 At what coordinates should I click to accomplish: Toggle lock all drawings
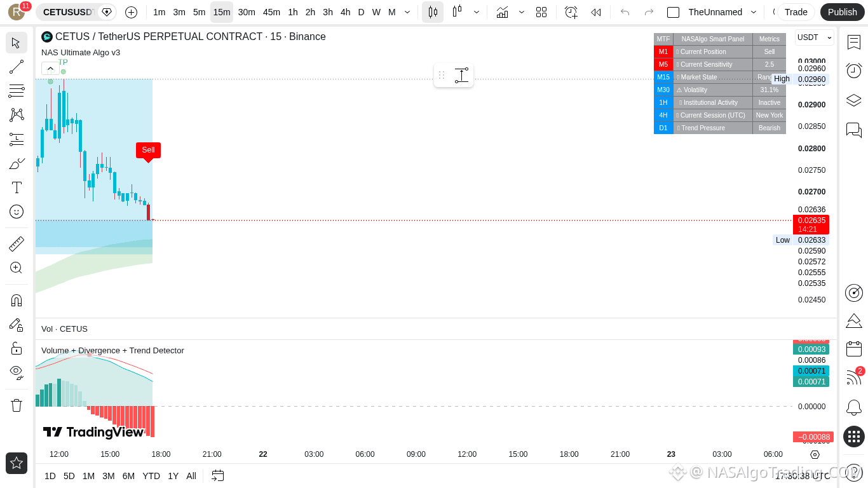tap(17, 348)
